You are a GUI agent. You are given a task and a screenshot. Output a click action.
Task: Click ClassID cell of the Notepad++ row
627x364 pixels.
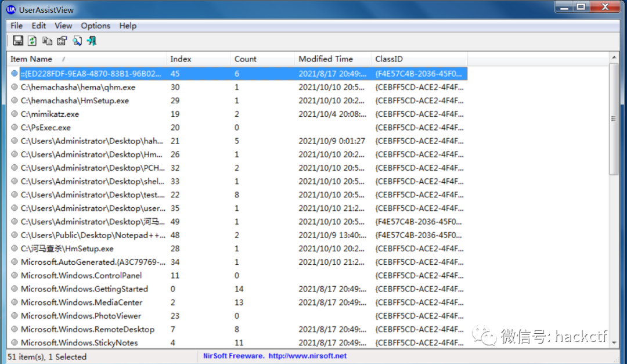point(418,235)
